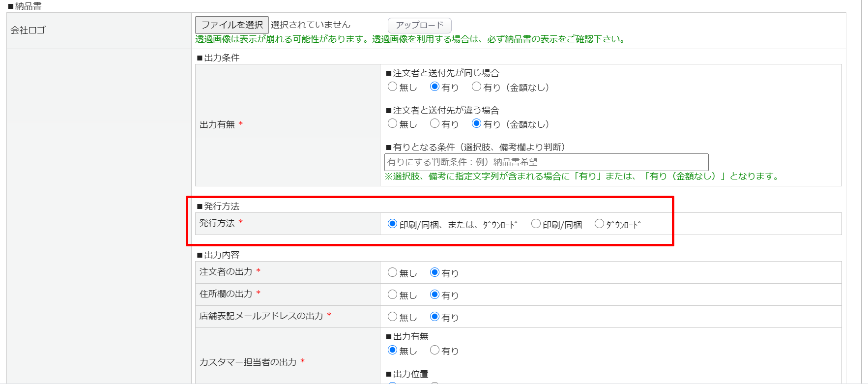Enable 店舗表記メールアドレスの出力 with 有り
868x384 pixels.
click(x=434, y=317)
